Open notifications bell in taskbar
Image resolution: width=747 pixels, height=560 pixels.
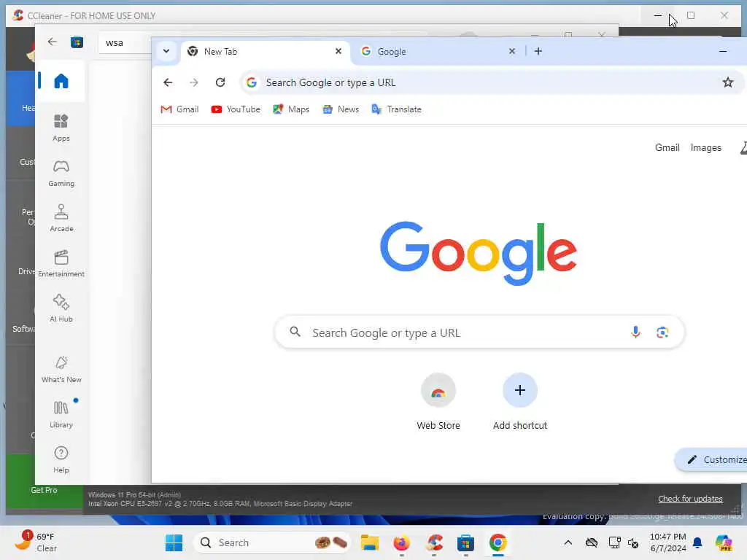point(697,542)
